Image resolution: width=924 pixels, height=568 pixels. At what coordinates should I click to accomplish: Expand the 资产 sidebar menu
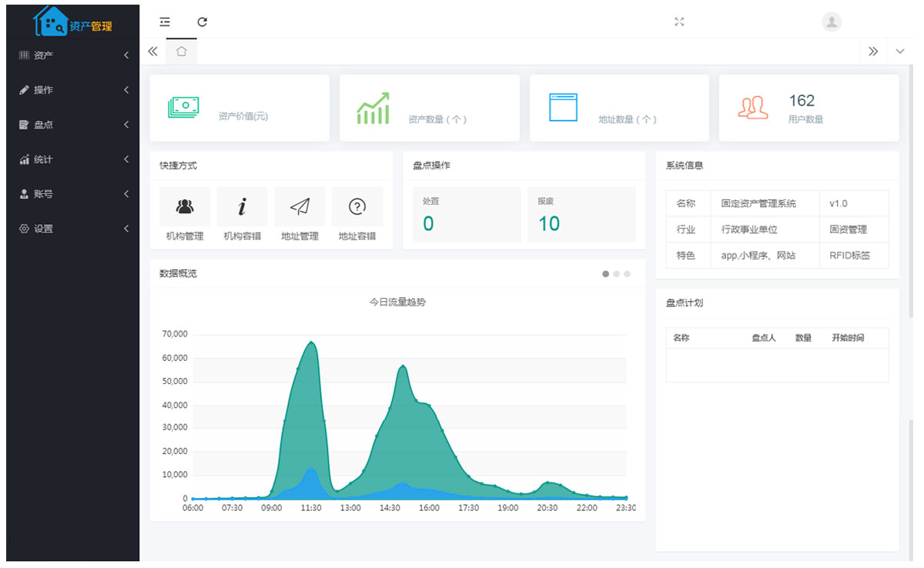[x=73, y=55]
